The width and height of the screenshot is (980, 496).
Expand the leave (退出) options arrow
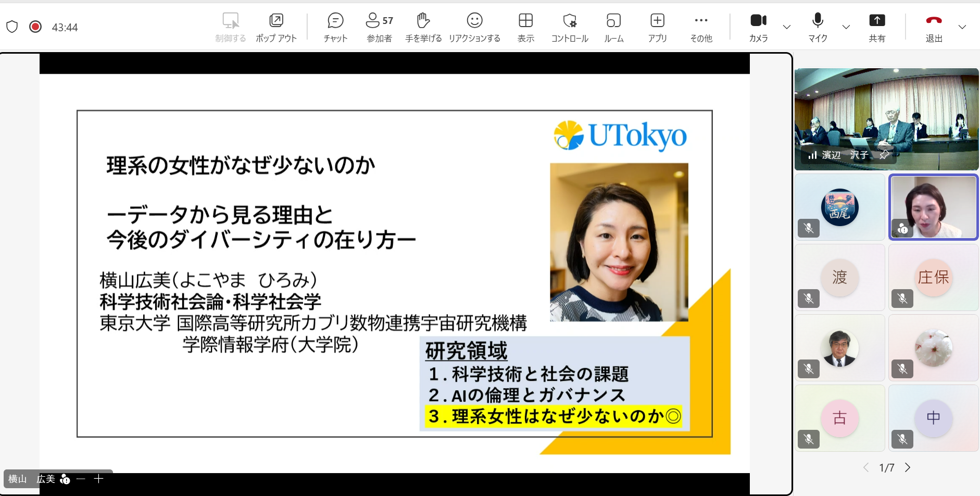(962, 27)
